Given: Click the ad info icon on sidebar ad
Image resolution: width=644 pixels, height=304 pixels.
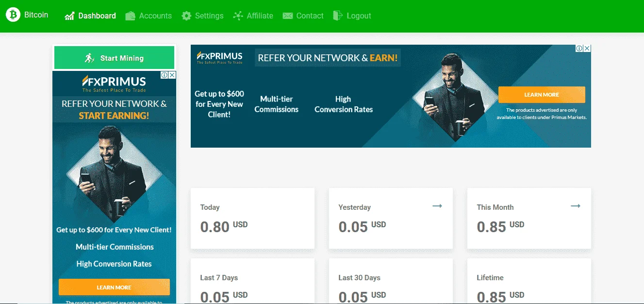Looking at the screenshot, I should point(165,75).
